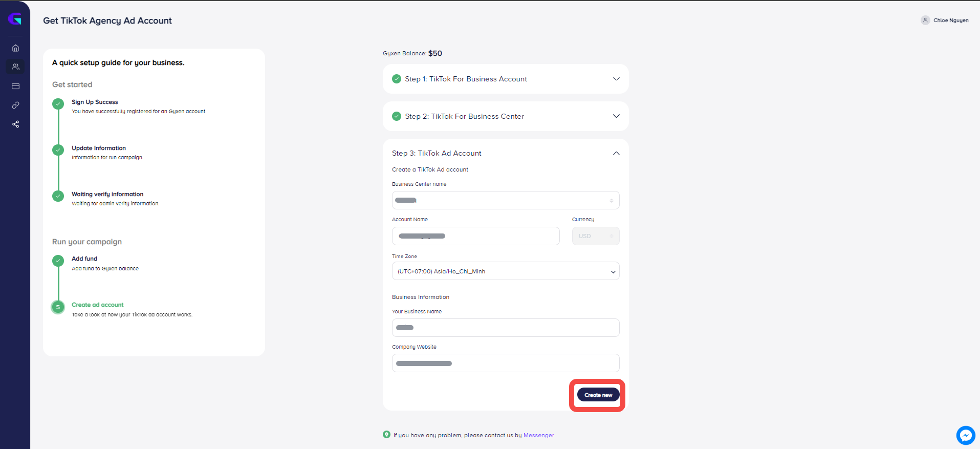Click the Update Information check icon
Image resolution: width=980 pixels, height=449 pixels.
[58, 150]
